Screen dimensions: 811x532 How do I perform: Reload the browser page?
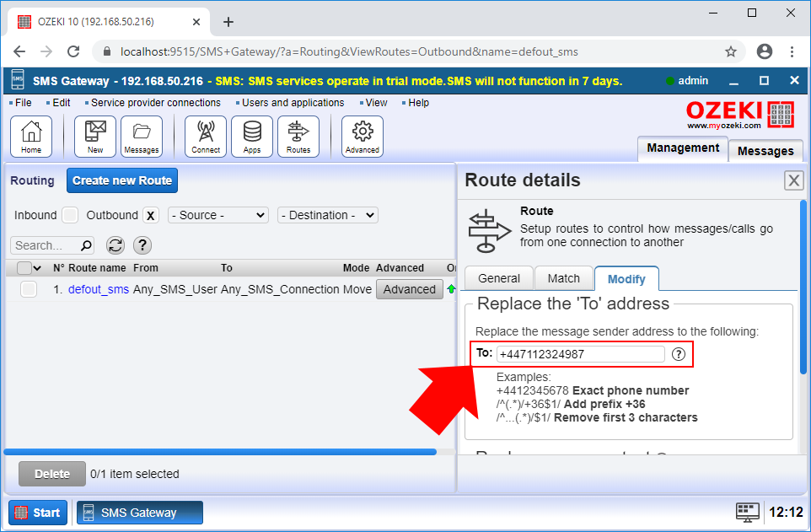[x=73, y=51]
